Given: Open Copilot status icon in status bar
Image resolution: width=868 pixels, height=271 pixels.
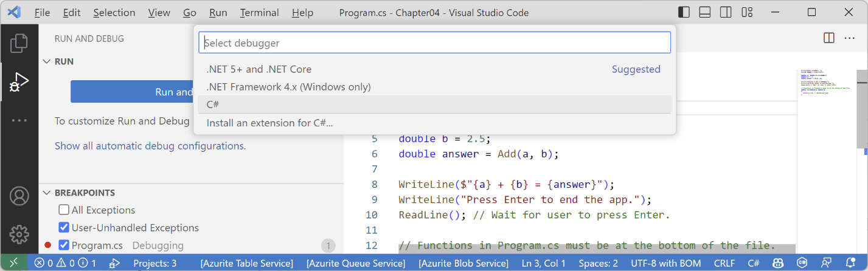Looking at the screenshot, I should pos(777,263).
